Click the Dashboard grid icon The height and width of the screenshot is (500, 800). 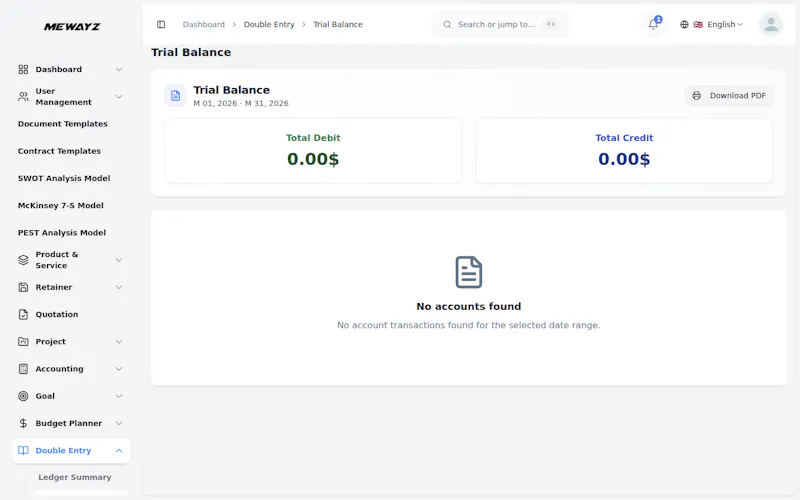pyautogui.click(x=23, y=69)
